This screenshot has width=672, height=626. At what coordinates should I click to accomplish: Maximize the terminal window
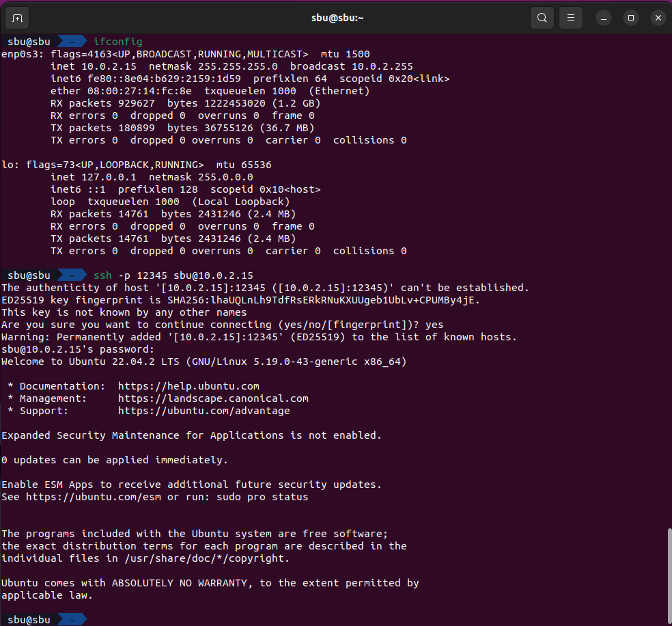631,18
